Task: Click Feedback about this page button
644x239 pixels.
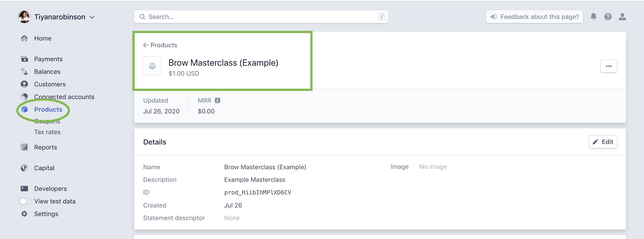Action: click(534, 17)
